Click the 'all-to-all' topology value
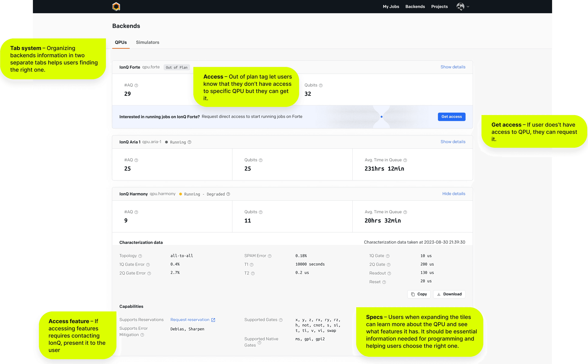The height and width of the screenshot is (364, 588). coord(181,256)
